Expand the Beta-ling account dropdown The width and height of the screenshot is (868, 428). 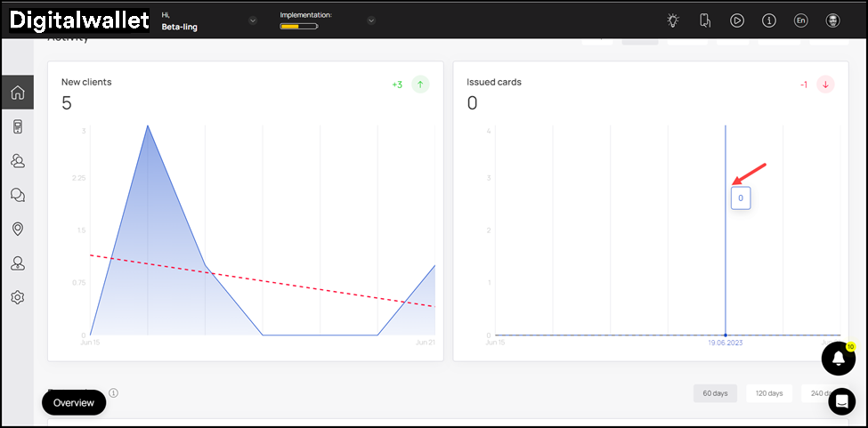pyautogui.click(x=253, y=20)
